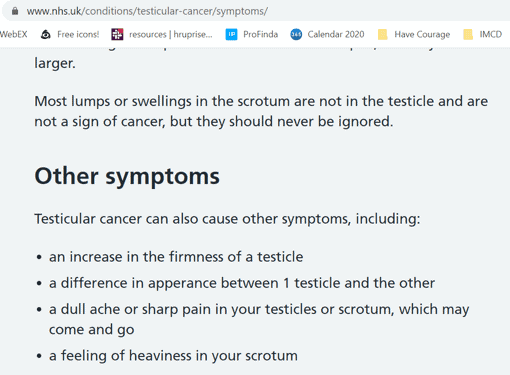This screenshot has width=510, height=375.
Task: Click the nhs.uk URL in address bar
Action: pos(147,11)
